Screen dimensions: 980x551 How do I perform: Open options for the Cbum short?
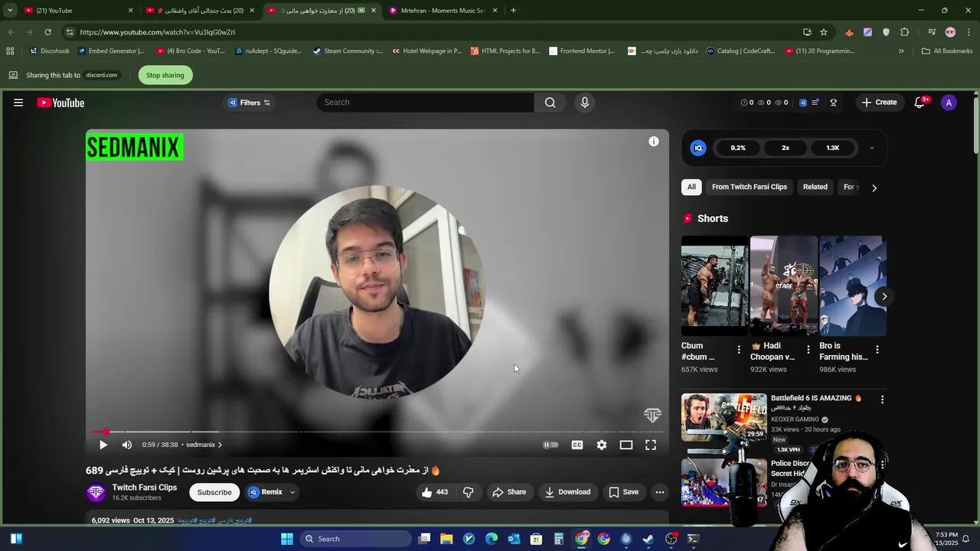click(x=739, y=350)
